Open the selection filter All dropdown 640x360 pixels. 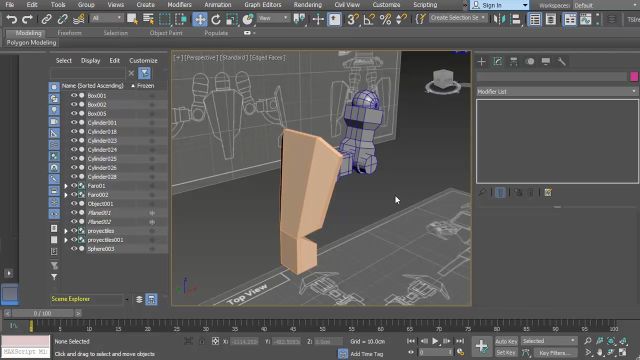(x=107, y=18)
